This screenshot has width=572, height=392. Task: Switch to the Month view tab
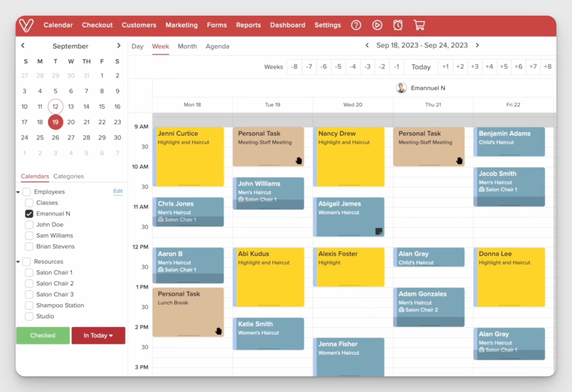click(x=187, y=46)
